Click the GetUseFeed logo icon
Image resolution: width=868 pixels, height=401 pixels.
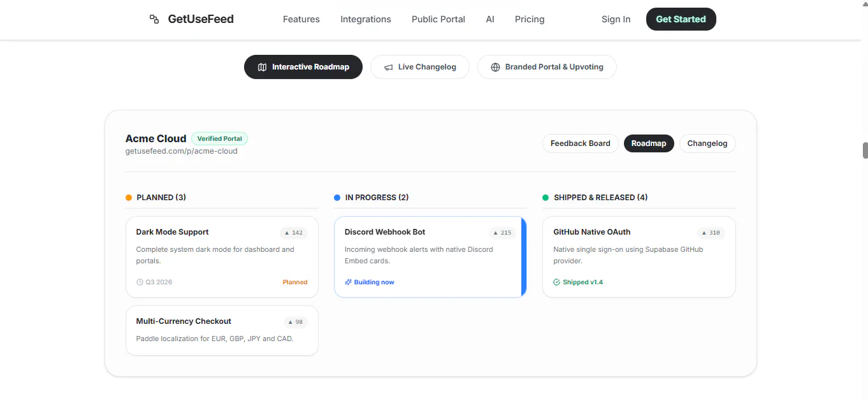[x=154, y=19]
